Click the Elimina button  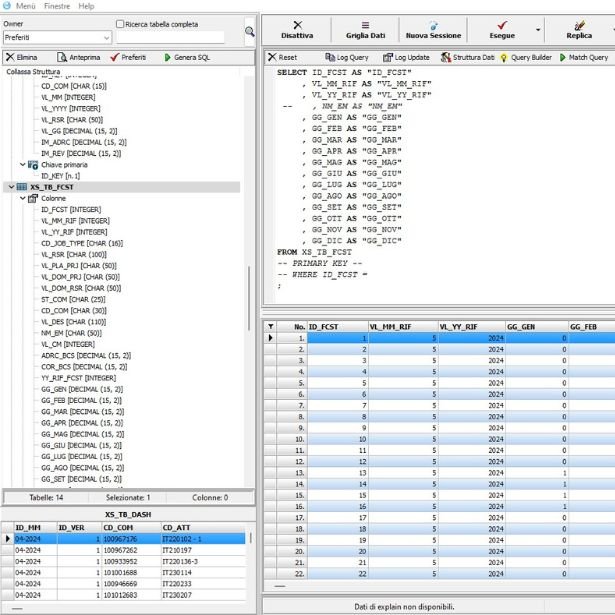click(22, 57)
